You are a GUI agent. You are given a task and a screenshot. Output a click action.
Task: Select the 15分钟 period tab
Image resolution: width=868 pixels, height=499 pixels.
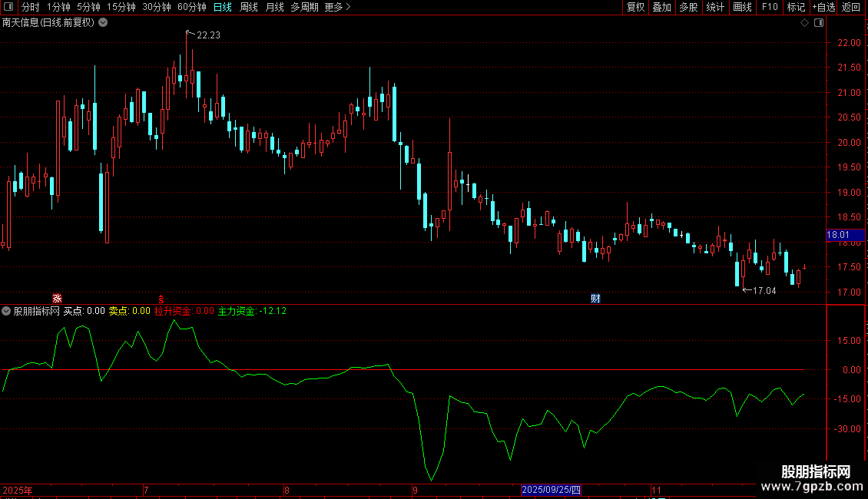121,7
